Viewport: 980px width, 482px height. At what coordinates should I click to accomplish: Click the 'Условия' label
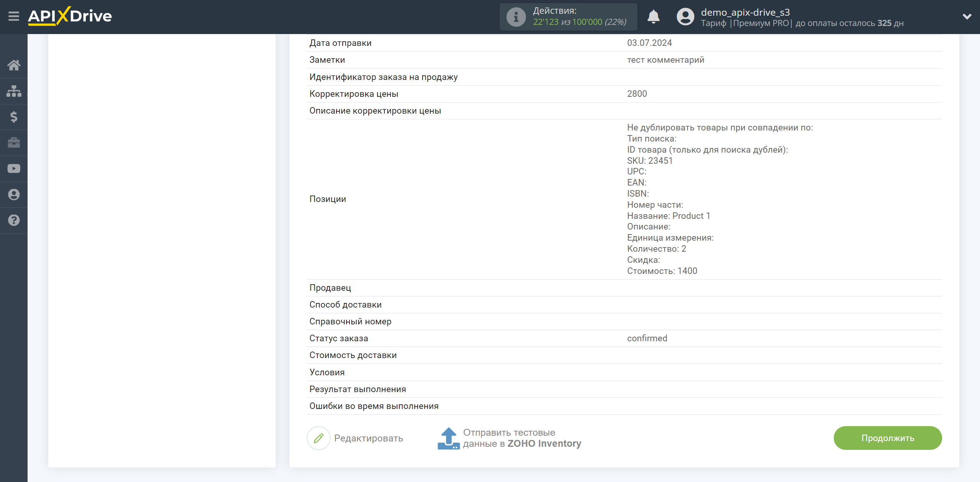tap(327, 372)
